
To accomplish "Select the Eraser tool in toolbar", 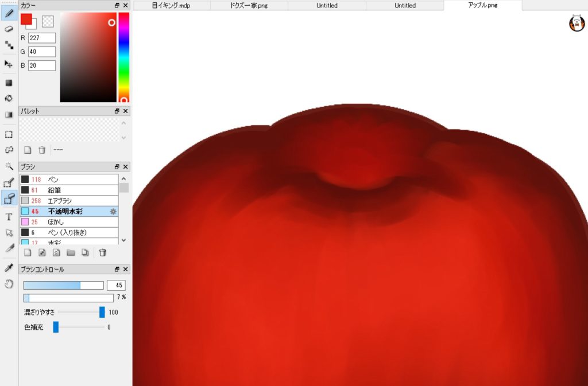I will point(9,28).
